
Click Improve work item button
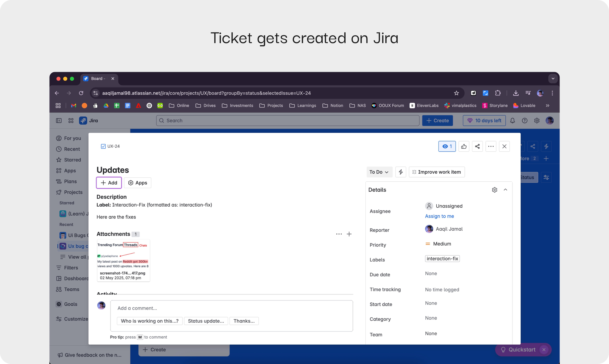(437, 172)
